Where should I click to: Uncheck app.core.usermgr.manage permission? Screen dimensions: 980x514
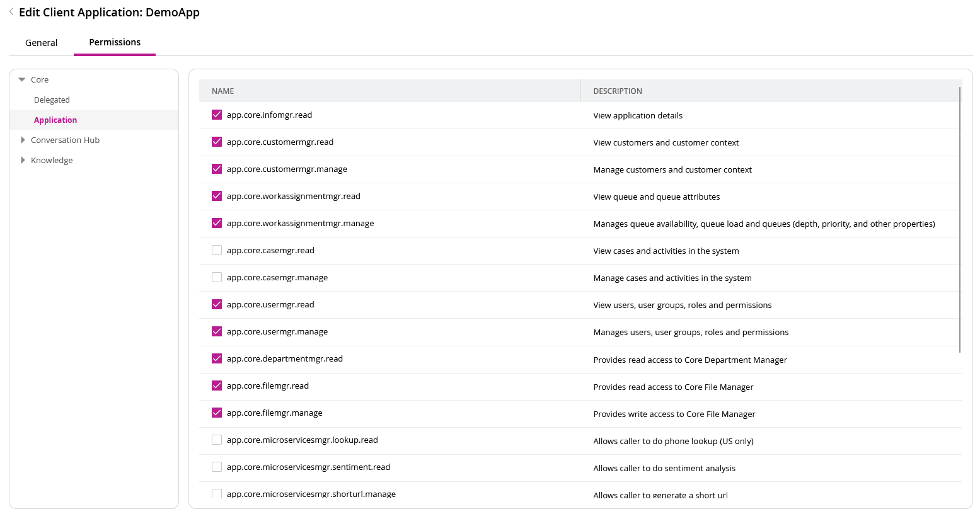(x=217, y=331)
